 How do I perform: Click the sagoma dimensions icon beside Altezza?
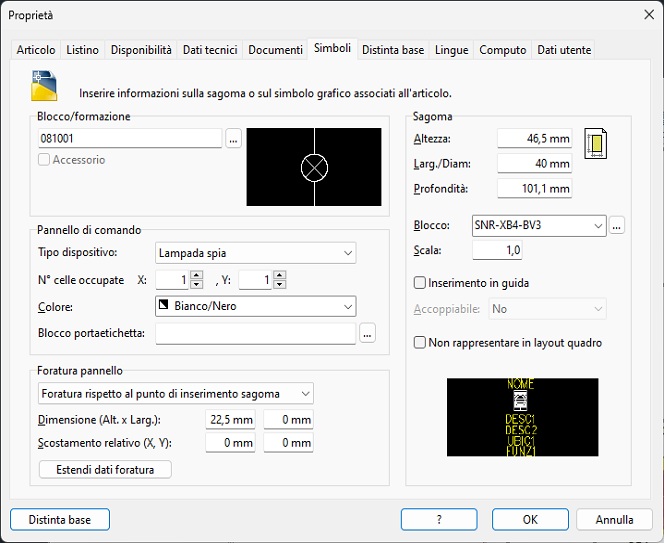pos(596,145)
